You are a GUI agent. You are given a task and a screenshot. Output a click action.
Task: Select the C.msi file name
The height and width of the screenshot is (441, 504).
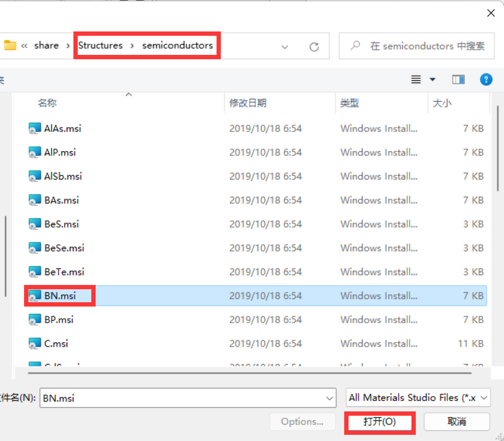click(56, 344)
